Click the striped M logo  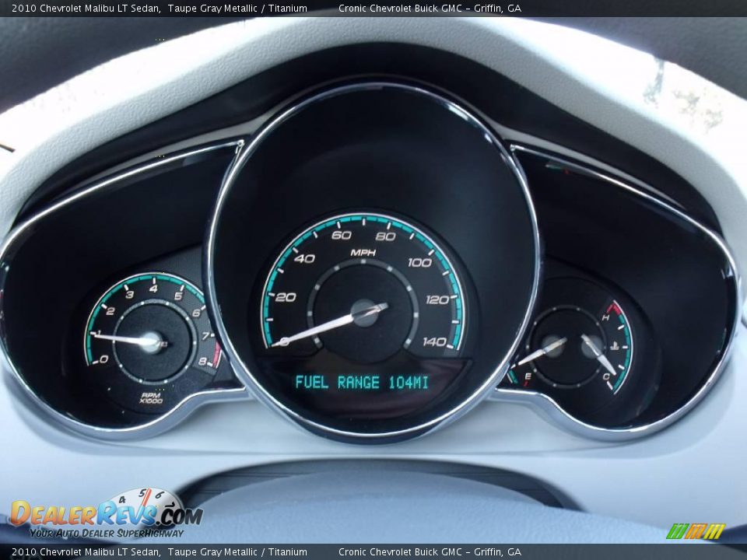[x=696, y=531]
